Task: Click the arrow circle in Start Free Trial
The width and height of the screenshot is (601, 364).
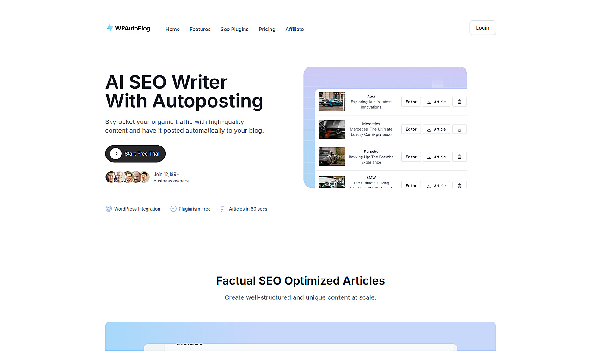Action: [x=116, y=154]
